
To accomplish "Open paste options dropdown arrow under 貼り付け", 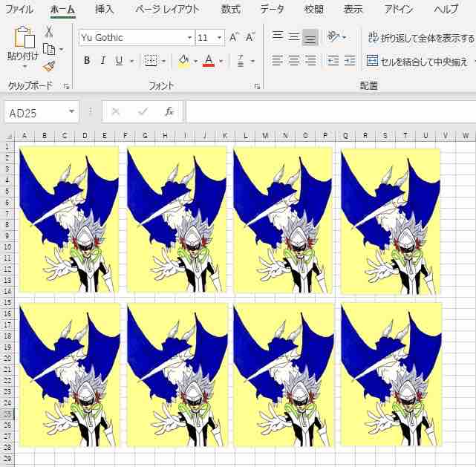I will pyautogui.click(x=25, y=67).
